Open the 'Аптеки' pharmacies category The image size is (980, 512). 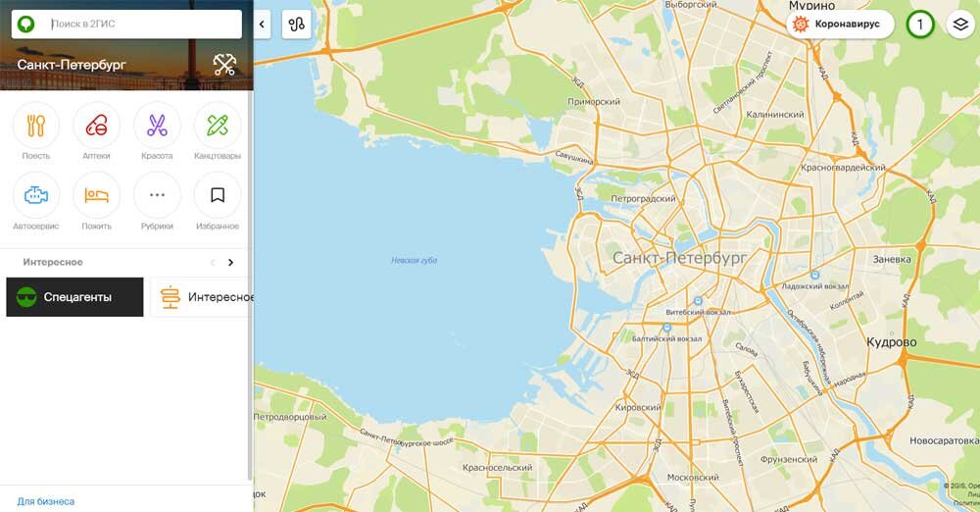[96, 131]
